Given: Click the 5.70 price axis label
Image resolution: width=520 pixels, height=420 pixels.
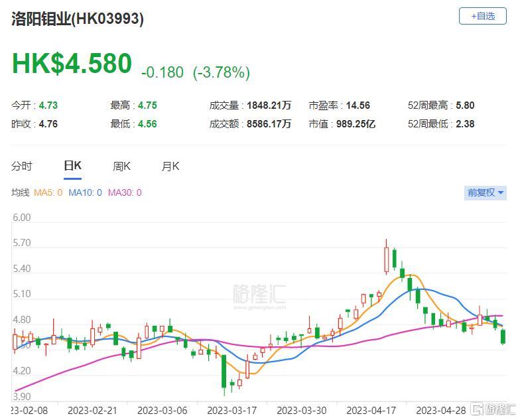Looking at the screenshot, I should pyautogui.click(x=21, y=243).
